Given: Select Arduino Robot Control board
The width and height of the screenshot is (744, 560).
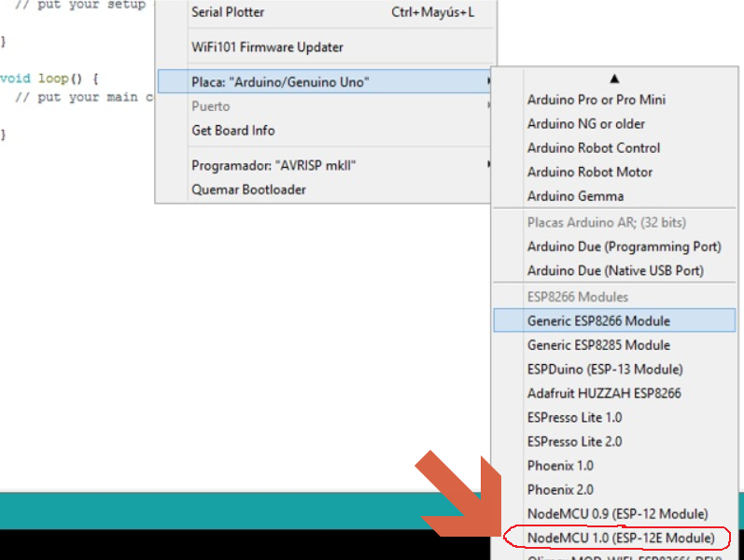Looking at the screenshot, I should pyautogui.click(x=614, y=148).
